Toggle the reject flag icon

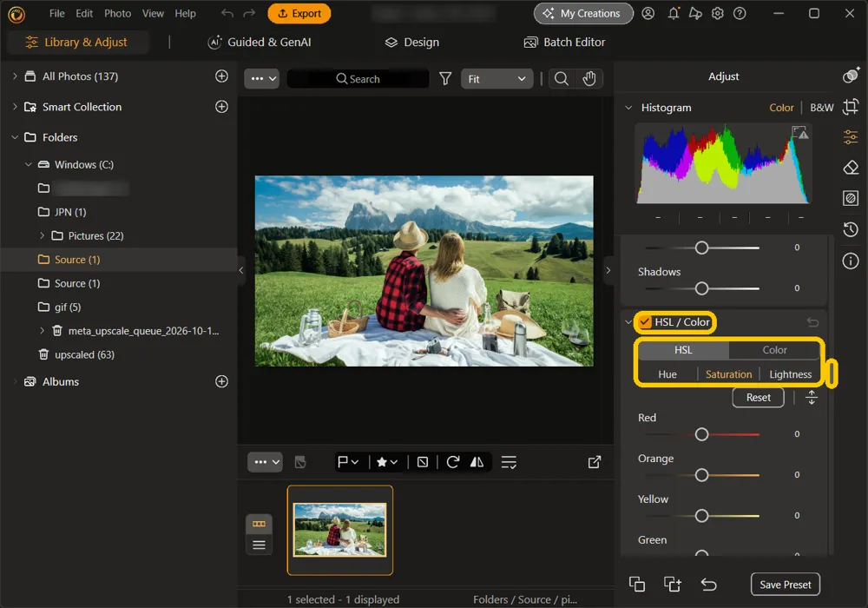coord(423,462)
